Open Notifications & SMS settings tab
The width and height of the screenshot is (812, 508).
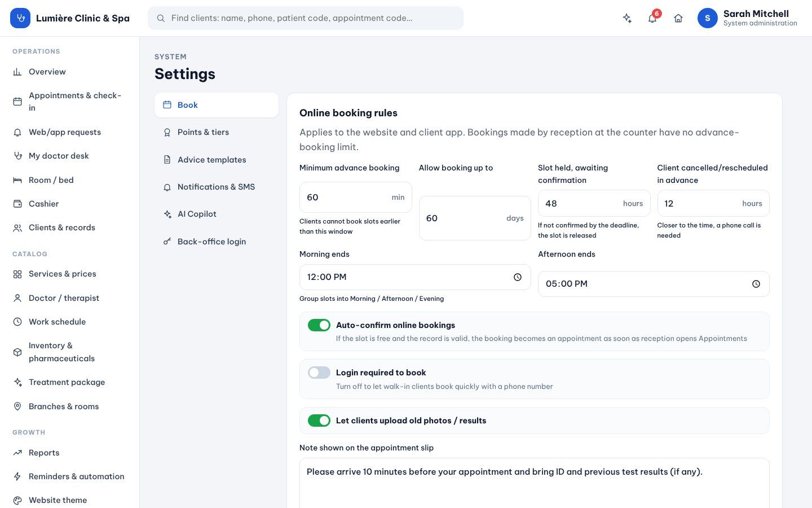[x=217, y=187]
